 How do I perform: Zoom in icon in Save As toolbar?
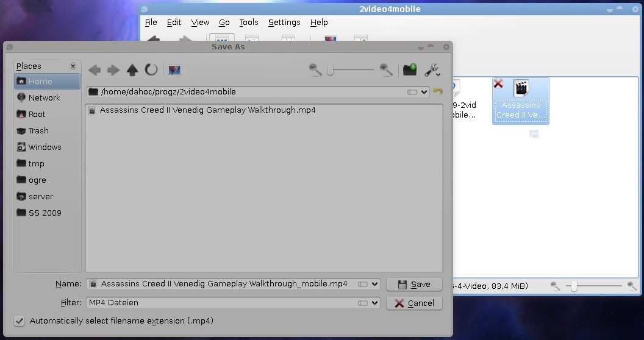(386, 69)
